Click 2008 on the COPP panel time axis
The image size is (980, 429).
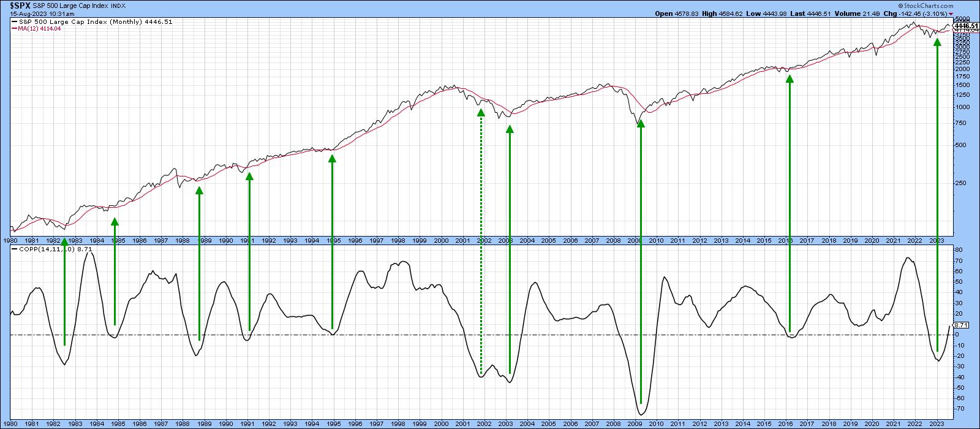614,423
